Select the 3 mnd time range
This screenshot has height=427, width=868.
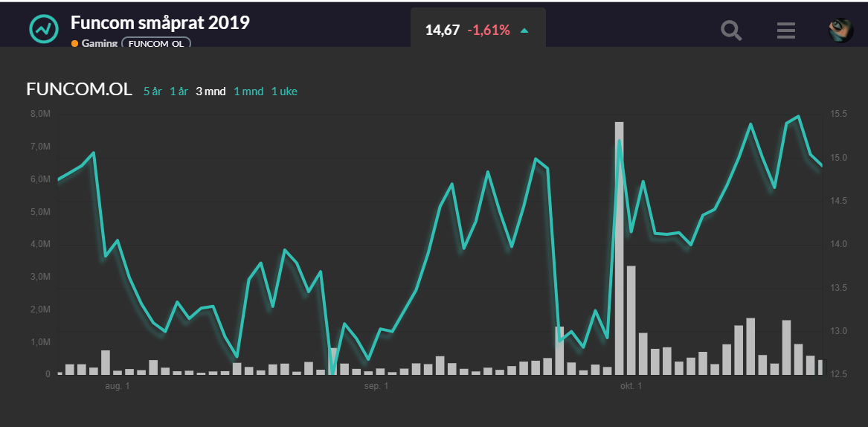click(210, 91)
